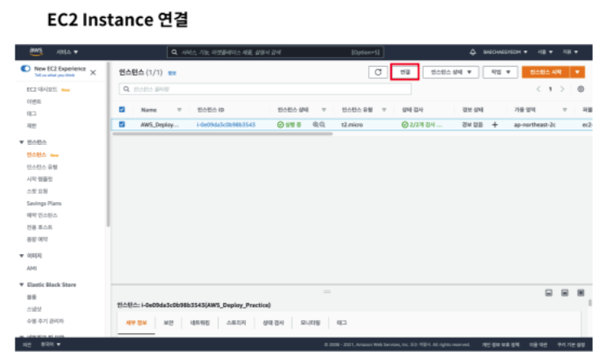Collapse the 인스턴스 sidebar section
606x364 pixels.
22,143
